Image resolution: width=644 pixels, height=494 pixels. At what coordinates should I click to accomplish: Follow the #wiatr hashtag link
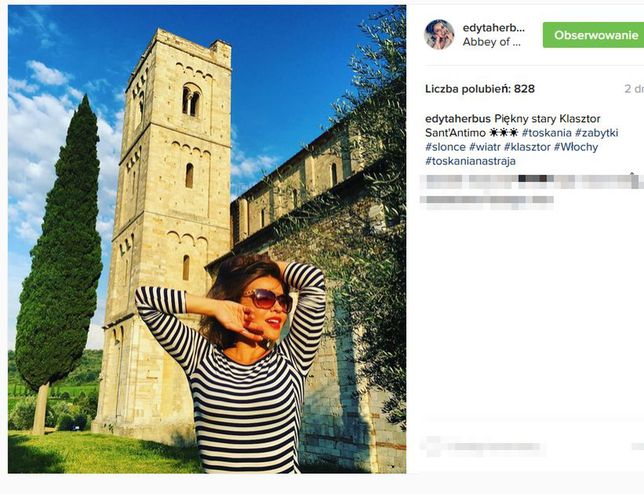point(485,147)
